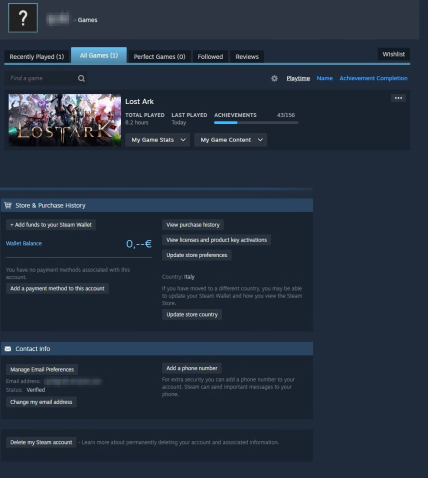Viewport: 428px width, 478px height.
Task: Open the gear settings icon near Playtime
Action: [274, 78]
